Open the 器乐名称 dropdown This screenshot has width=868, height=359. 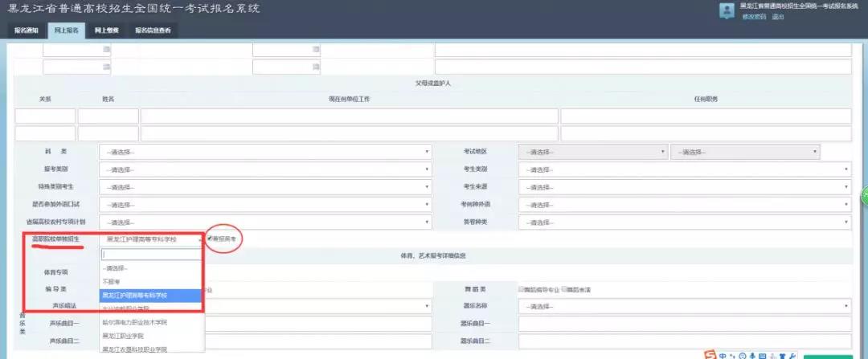pos(685,306)
